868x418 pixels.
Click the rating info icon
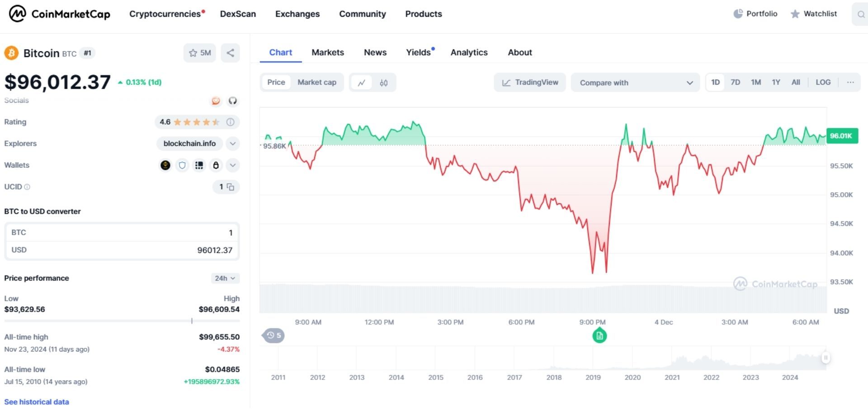tap(230, 122)
